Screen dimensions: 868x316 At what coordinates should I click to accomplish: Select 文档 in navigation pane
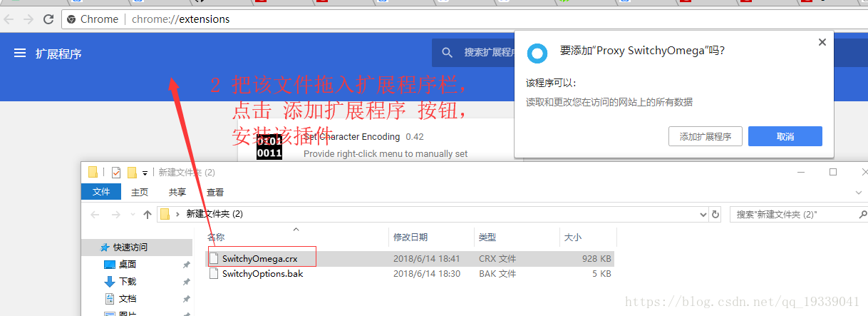[x=128, y=299]
